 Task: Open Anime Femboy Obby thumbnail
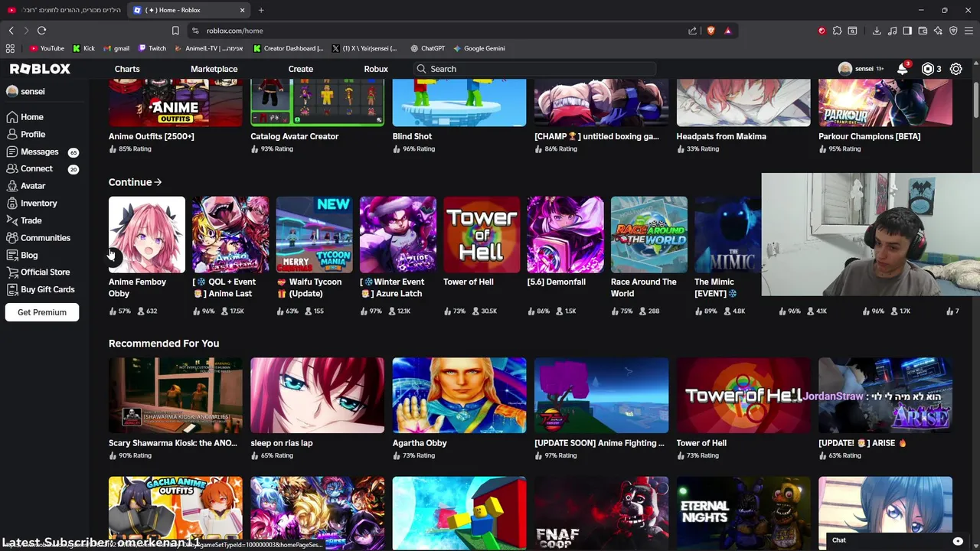tap(147, 234)
